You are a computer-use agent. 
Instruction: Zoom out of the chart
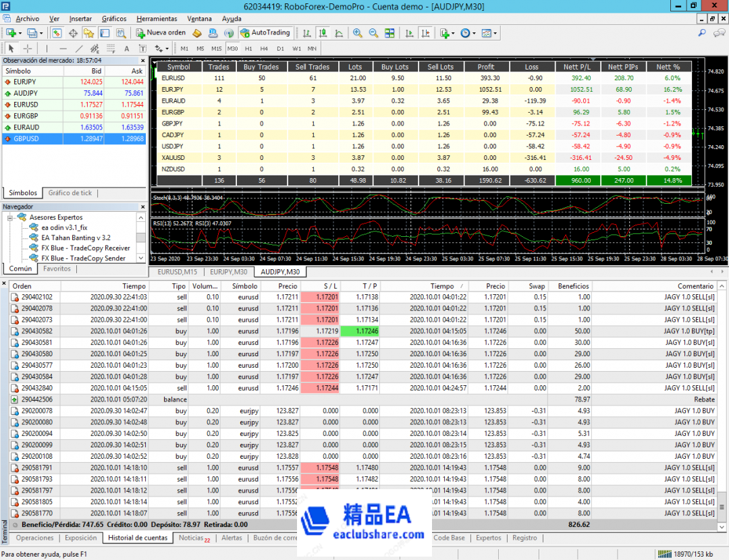pyautogui.click(x=373, y=32)
